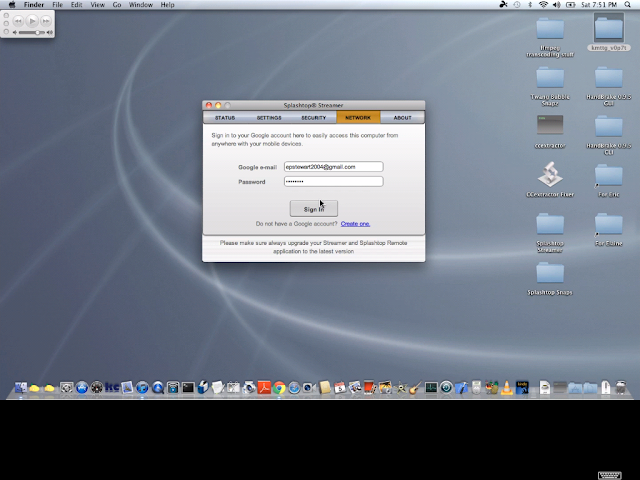The width and height of the screenshot is (640, 480).
Task: Open volume menu bar icon
Action: pos(556,5)
